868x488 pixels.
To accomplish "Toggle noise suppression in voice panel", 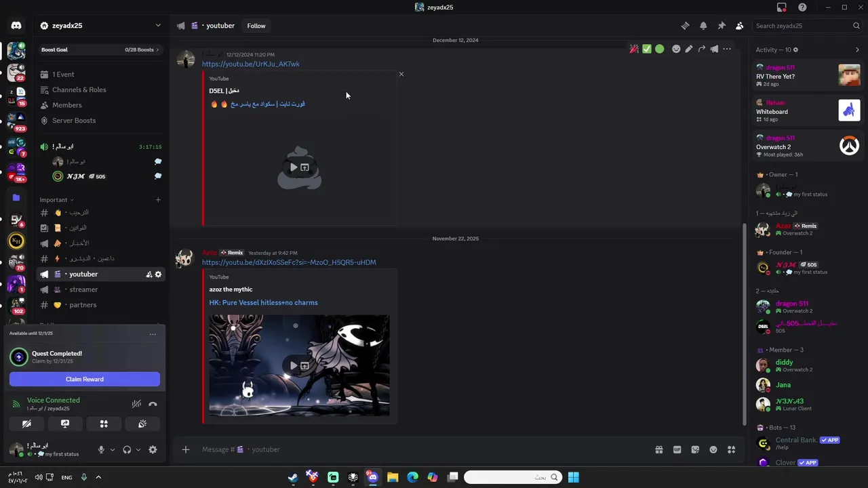I will pyautogui.click(x=136, y=404).
